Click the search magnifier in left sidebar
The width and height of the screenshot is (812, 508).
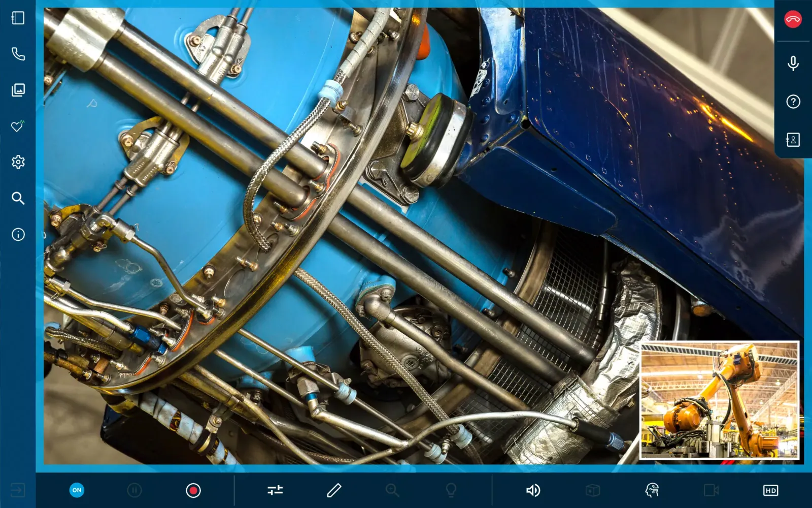18,198
